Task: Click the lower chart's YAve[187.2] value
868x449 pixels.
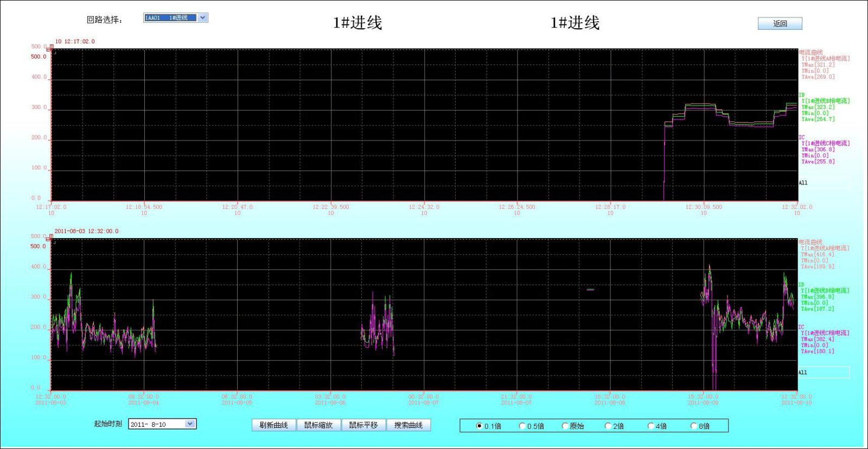Action: 818,309
